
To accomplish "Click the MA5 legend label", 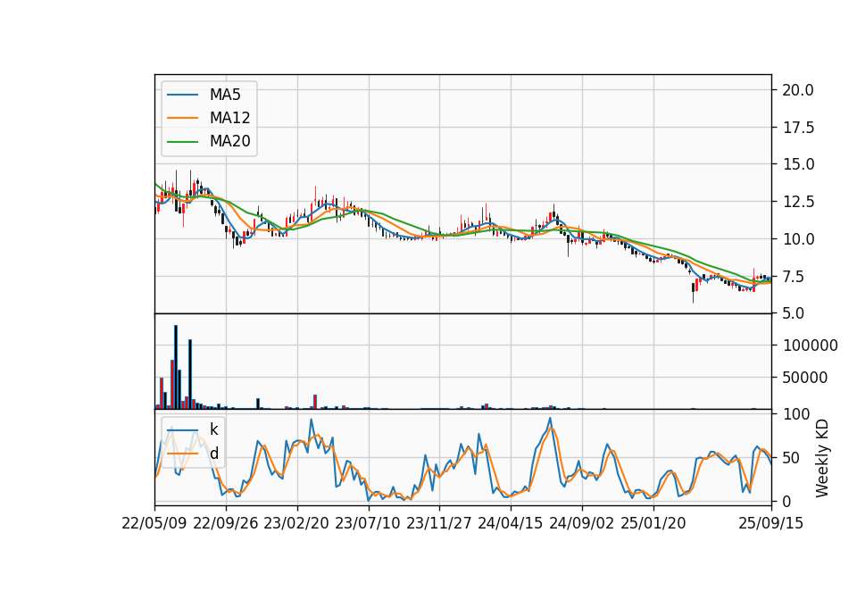I will [225, 95].
